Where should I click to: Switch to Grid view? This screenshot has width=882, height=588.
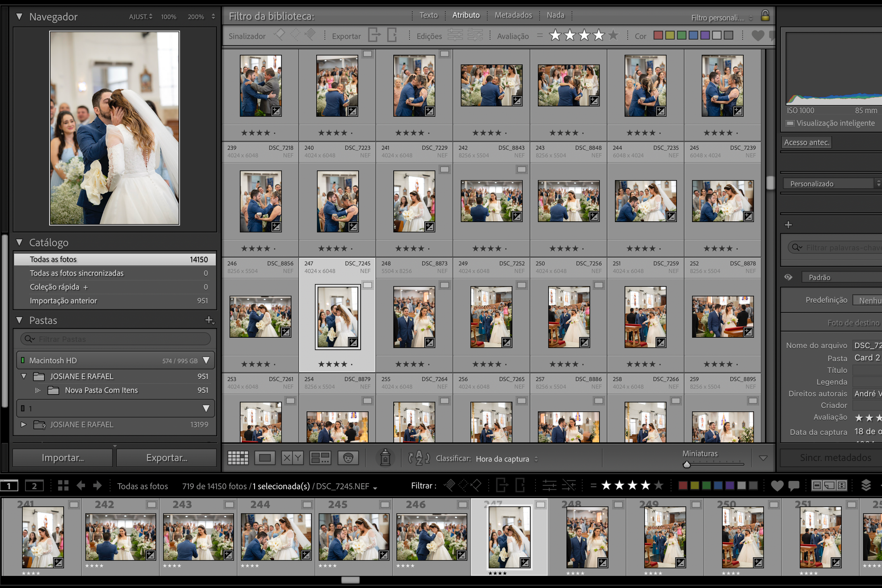click(x=237, y=457)
